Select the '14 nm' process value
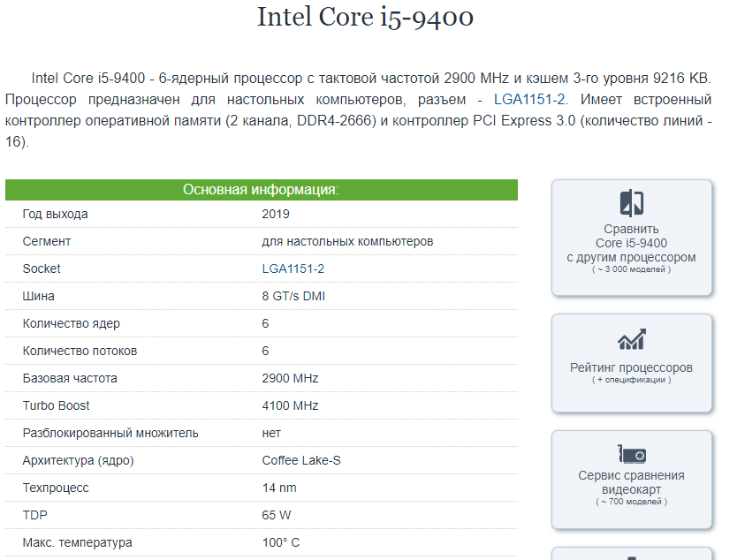737x560 pixels. point(279,488)
